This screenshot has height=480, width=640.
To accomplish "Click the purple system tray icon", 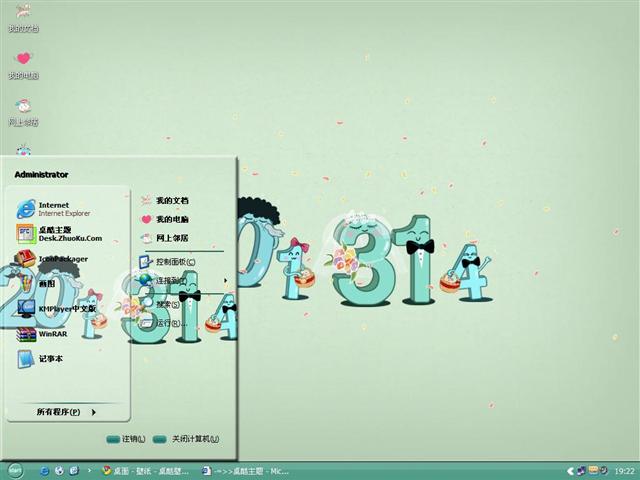I will (x=581, y=471).
